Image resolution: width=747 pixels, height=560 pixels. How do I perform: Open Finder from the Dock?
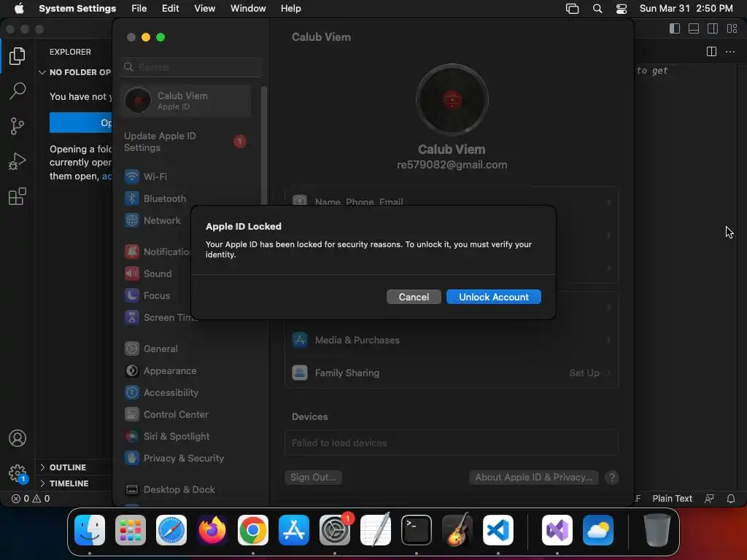[x=90, y=530]
